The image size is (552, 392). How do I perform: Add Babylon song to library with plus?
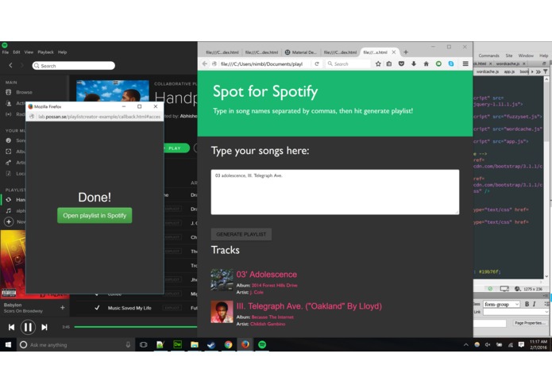tap(62, 308)
